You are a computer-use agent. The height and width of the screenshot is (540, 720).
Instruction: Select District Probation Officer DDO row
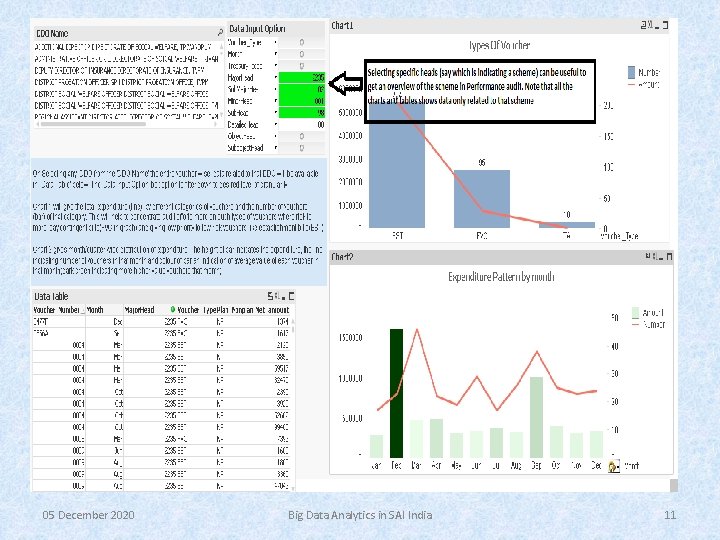click(124, 82)
